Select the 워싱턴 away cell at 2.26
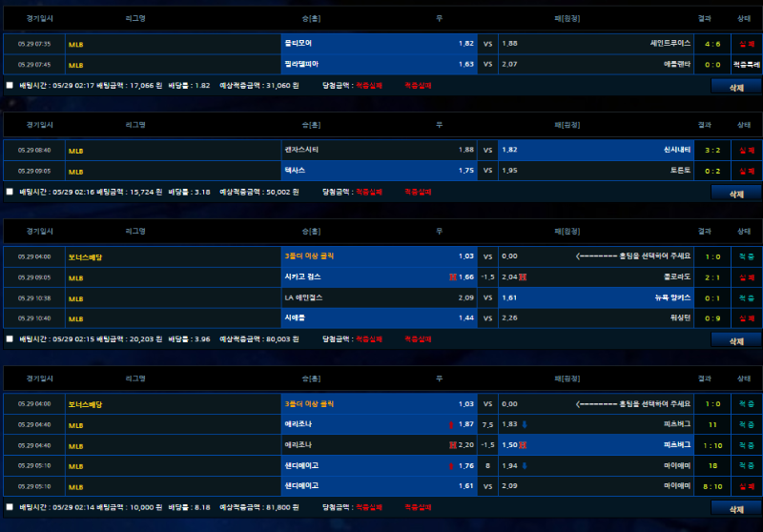 [595, 318]
